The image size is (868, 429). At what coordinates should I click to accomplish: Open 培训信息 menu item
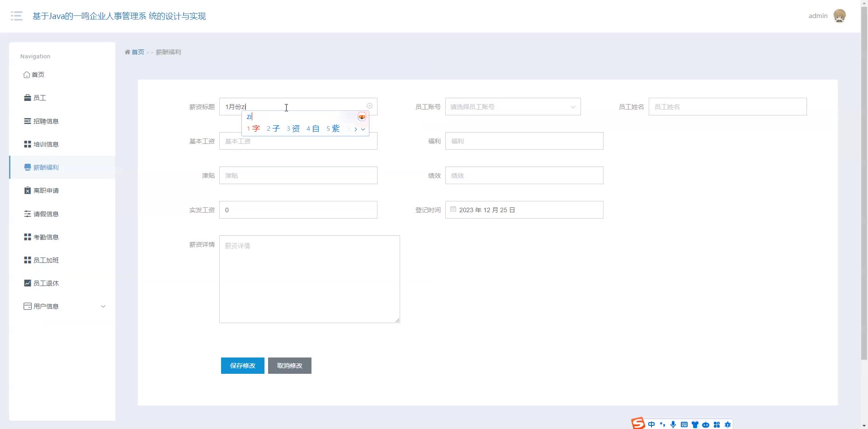[62, 144]
